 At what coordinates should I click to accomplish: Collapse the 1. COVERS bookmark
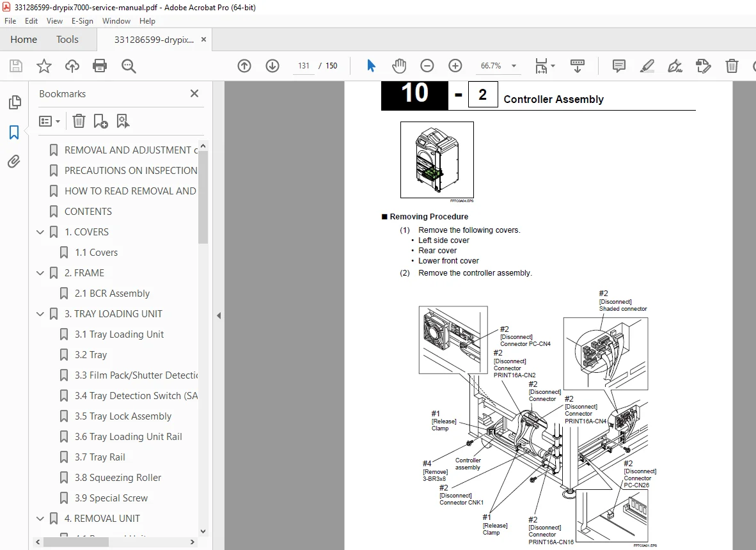pyautogui.click(x=40, y=232)
